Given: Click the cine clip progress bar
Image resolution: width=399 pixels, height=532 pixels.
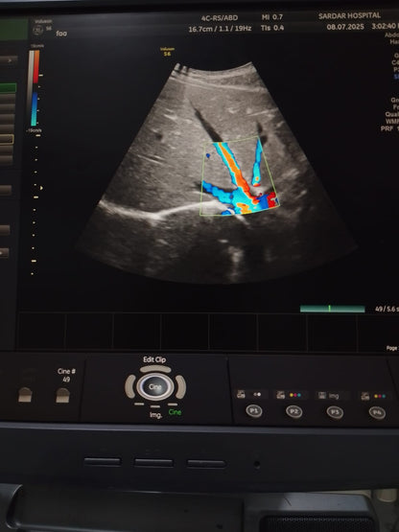Looking at the screenshot, I should click(x=333, y=309).
